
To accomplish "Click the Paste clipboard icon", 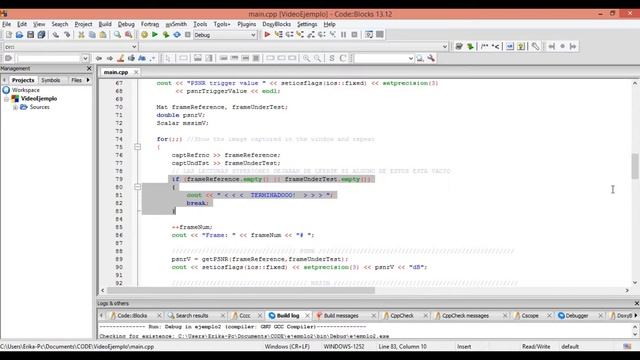I will 103,35.
